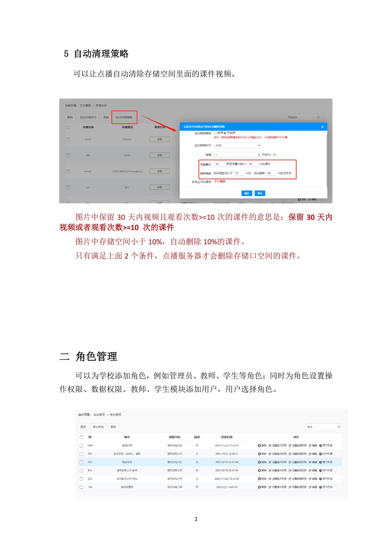Open 用户列表 for role 574
Screen dimensions: 392x555
click(x=326, y=454)
